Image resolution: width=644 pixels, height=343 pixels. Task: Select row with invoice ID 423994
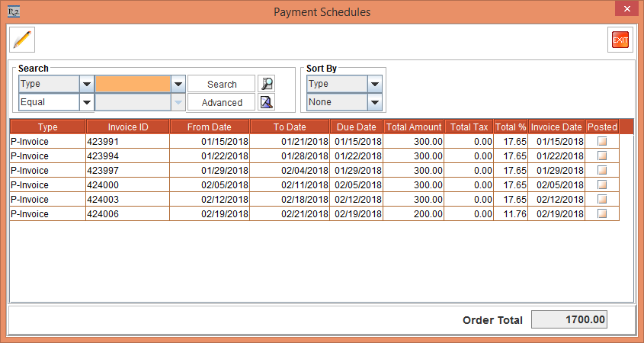[127, 156]
